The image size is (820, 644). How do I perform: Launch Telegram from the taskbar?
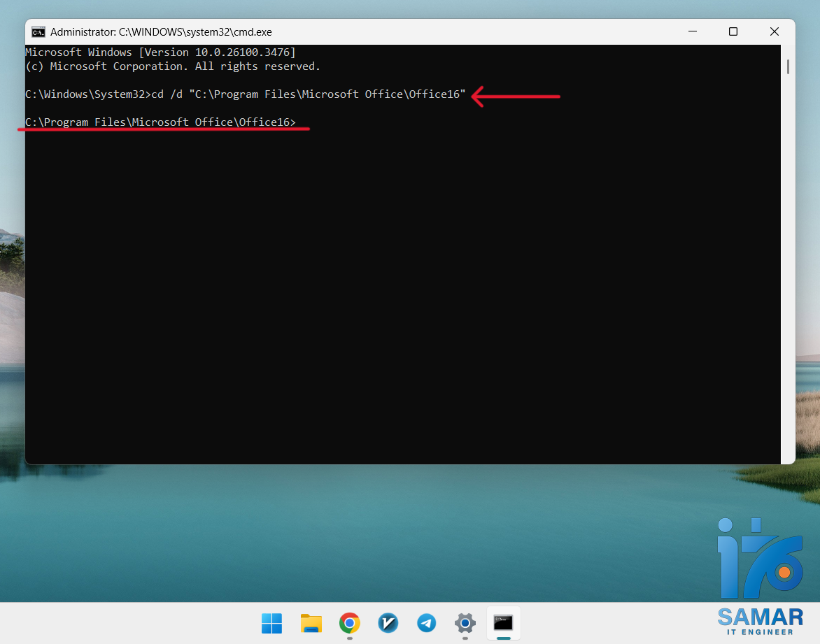pyautogui.click(x=426, y=623)
